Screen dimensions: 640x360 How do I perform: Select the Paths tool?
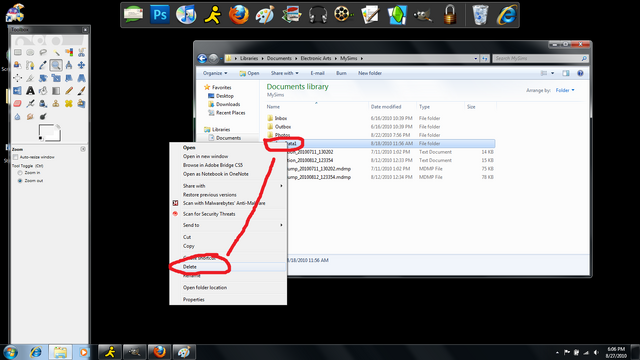coord(30,65)
